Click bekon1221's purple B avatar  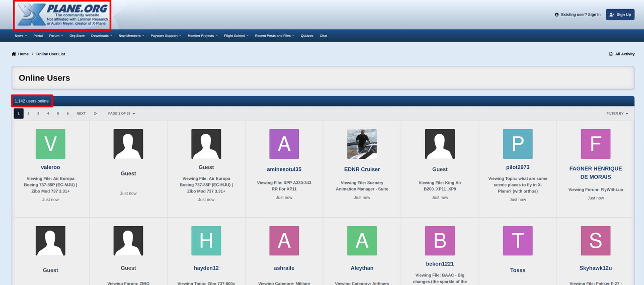pyautogui.click(x=440, y=240)
